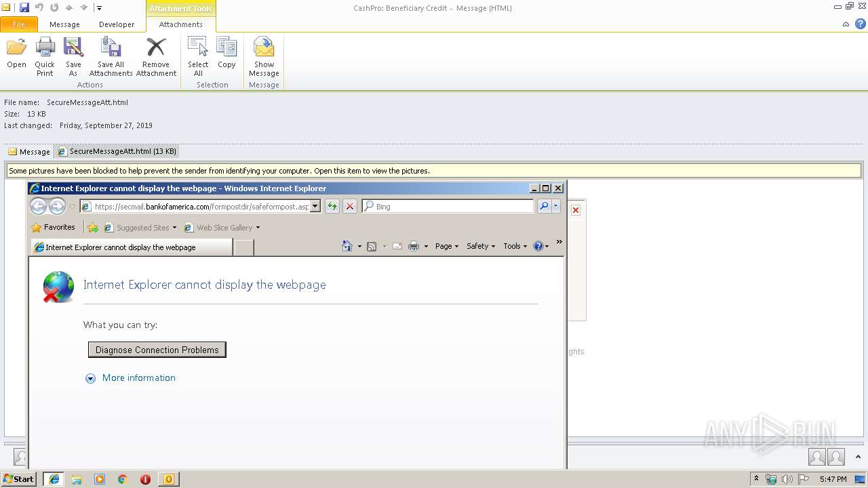Image resolution: width=868 pixels, height=488 pixels.
Task: Show Message in the ribbon
Action: click(x=264, y=57)
